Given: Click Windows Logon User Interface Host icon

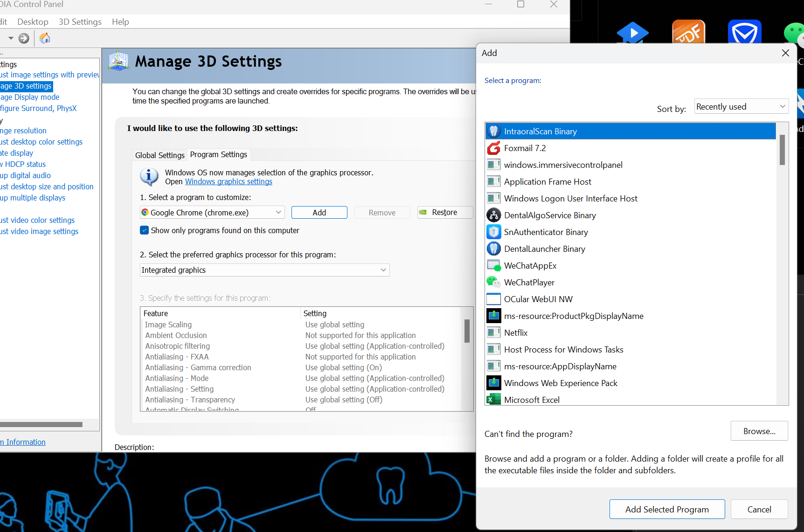Looking at the screenshot, I should [494, 199].
